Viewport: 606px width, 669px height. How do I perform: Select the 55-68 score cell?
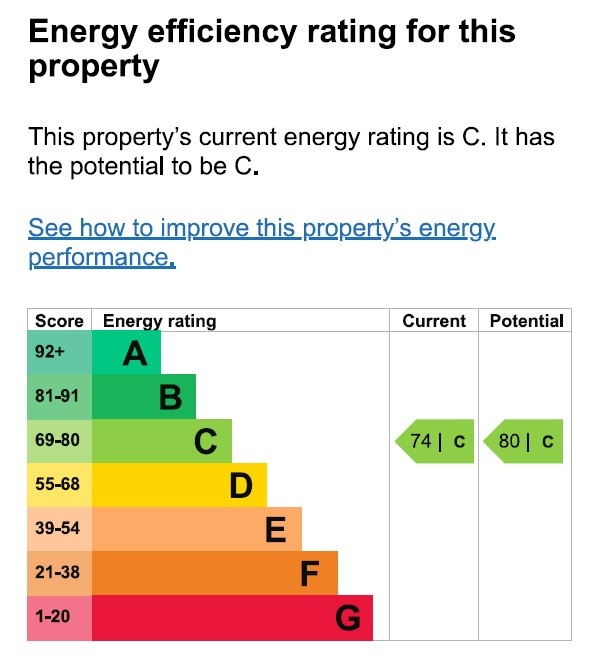coord(59,485)
